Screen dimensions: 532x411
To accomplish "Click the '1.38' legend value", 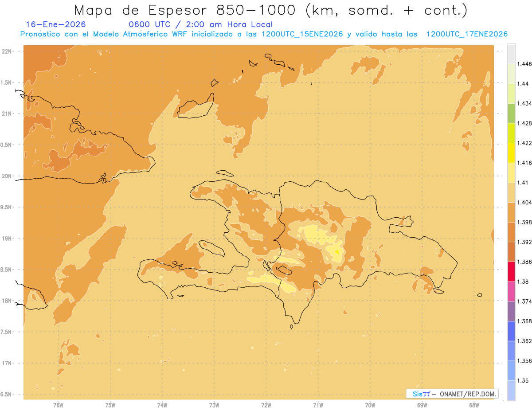I will (x=523, y=282).
